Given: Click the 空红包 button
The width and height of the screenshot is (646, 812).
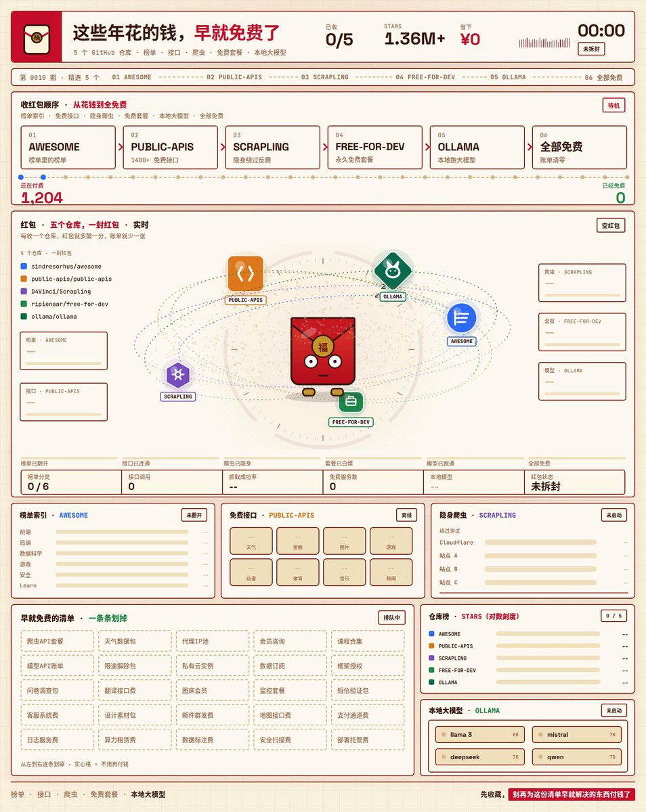Looking at the screenshot, I should click(610, 226).
